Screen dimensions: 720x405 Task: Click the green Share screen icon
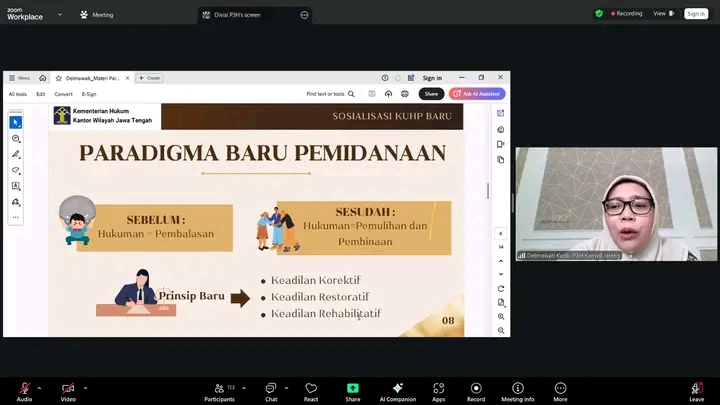[353, 389]
